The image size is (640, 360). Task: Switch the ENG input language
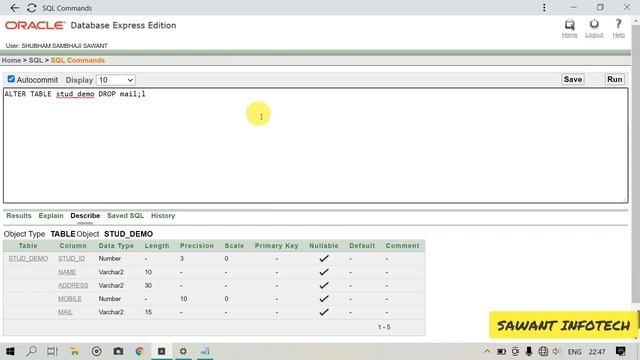[x=575, y=351]
